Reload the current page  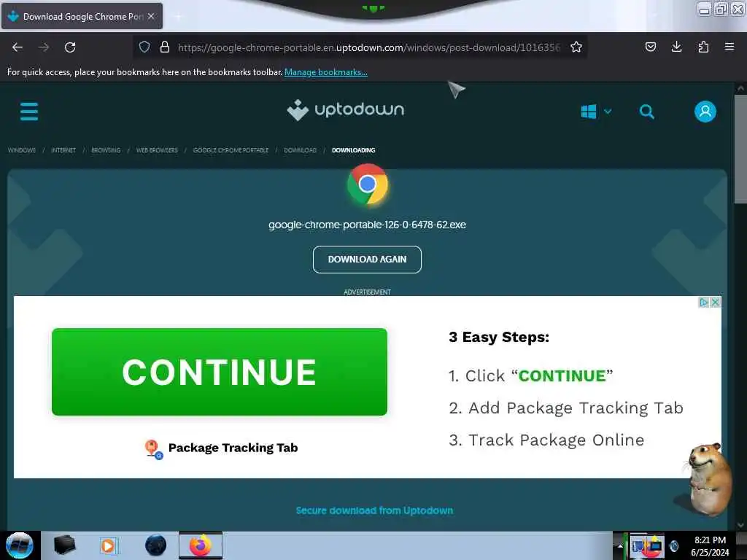click(70, 47)
